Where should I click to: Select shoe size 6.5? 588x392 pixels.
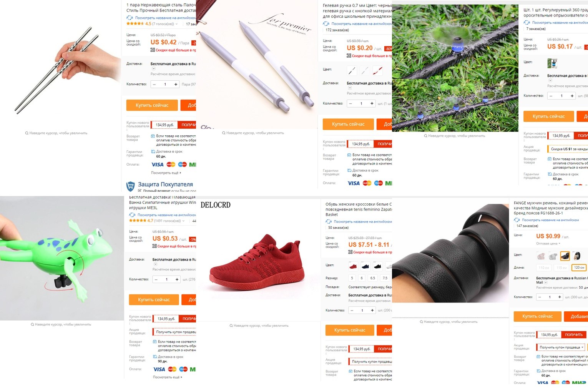(x=372, y=278)
